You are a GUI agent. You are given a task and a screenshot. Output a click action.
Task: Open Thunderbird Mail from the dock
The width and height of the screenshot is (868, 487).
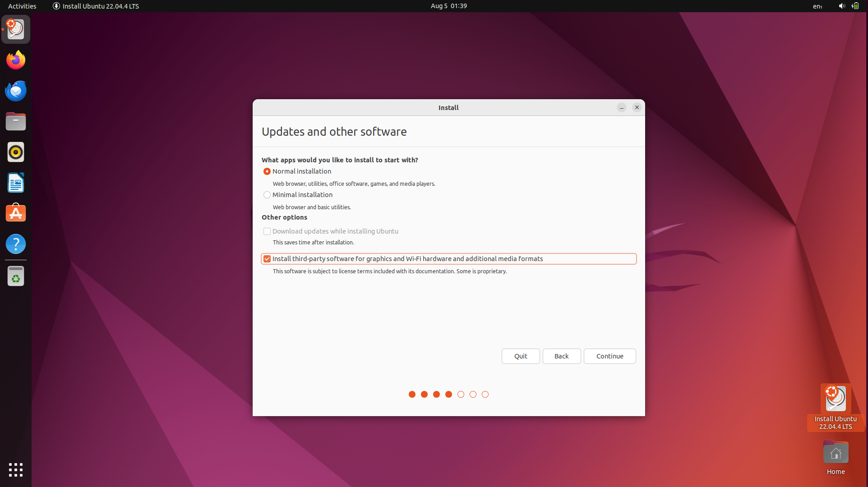[x=16, y=91]
